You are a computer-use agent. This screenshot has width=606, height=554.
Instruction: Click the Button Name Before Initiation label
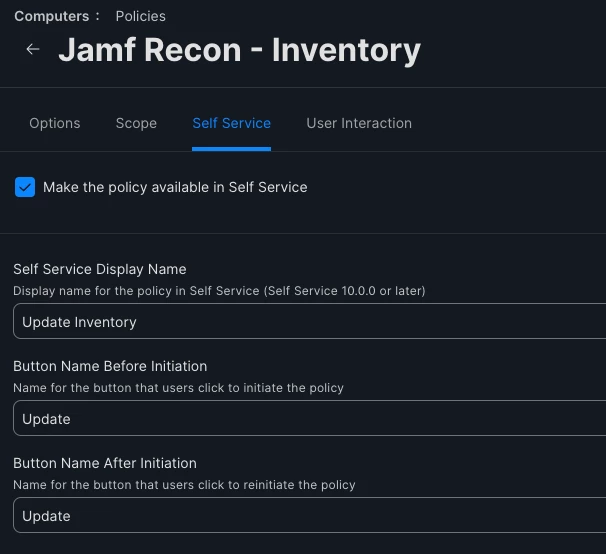[x=110, y=366]
